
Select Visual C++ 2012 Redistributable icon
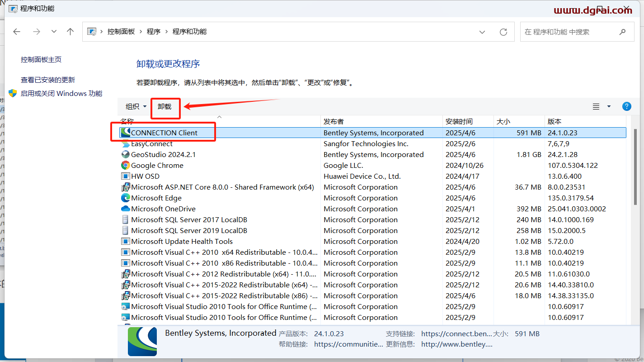coord(126,274)
